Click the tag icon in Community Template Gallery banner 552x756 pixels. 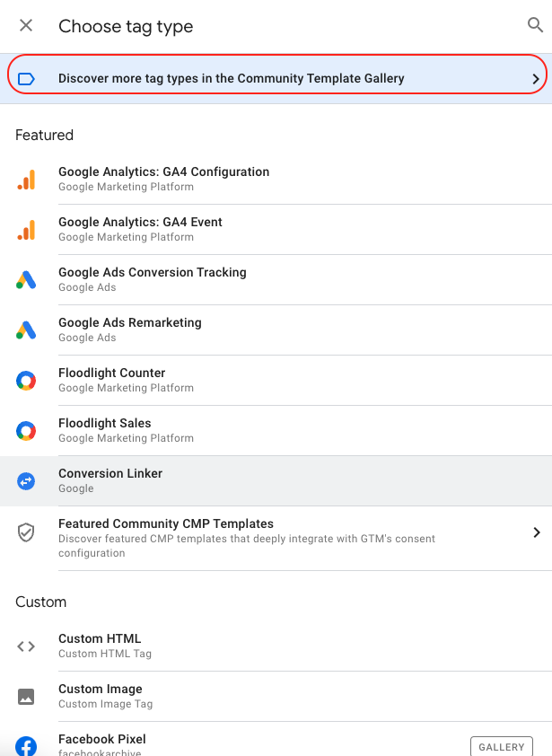pyautogui.click(x=26, y=79)
